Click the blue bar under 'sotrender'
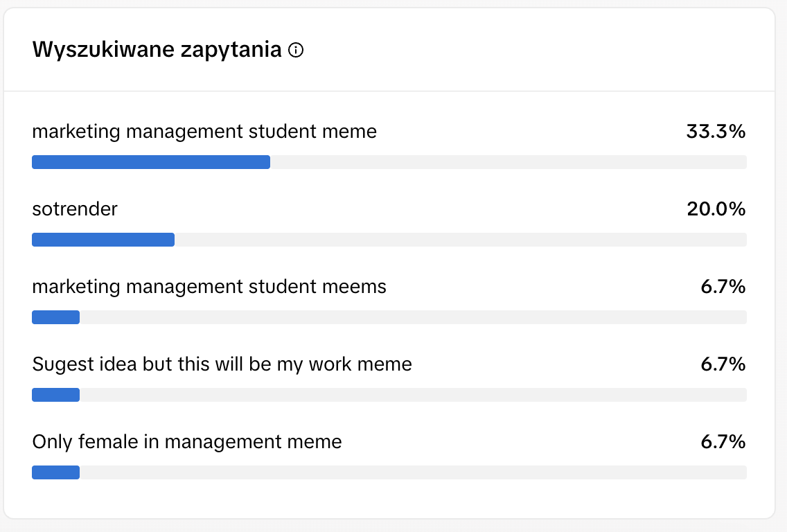Image resolution: width=787 pixels, height=532 pixels. point(103,240)
